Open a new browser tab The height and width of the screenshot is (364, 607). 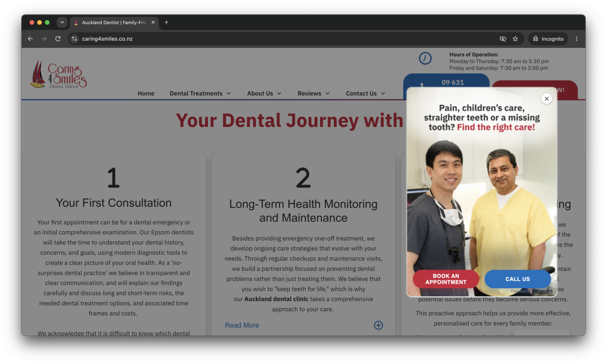166,23
